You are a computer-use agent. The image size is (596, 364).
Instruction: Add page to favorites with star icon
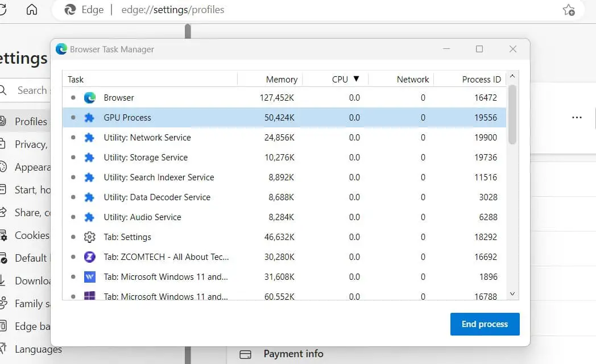pyautogui.click(x=568, y=10)
